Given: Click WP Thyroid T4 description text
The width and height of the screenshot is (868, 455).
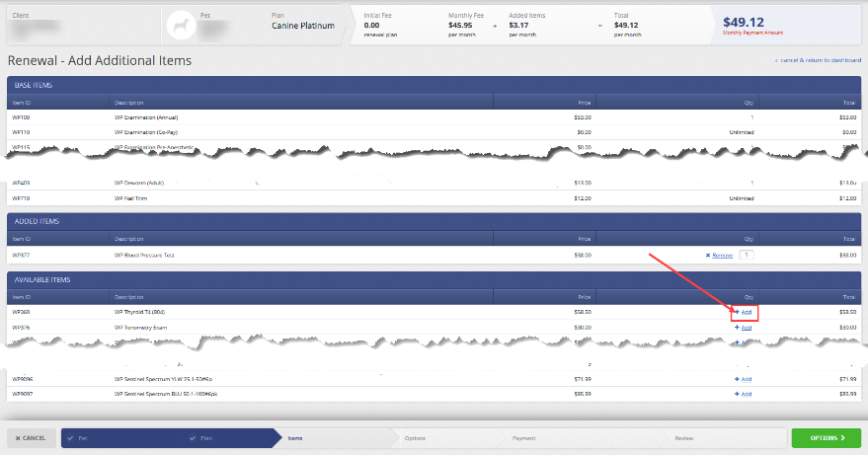Looking at the screenshot, I should click(x=139, y=312).
